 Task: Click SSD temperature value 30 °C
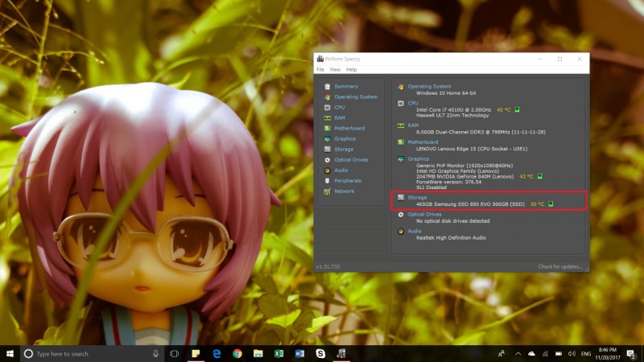(x=537, y=204)
